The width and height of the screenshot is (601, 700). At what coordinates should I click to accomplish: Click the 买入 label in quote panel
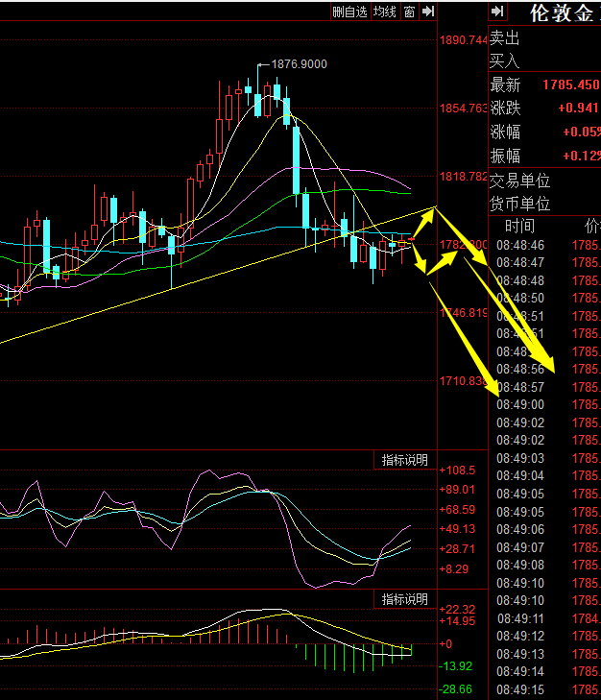[505, 60]
